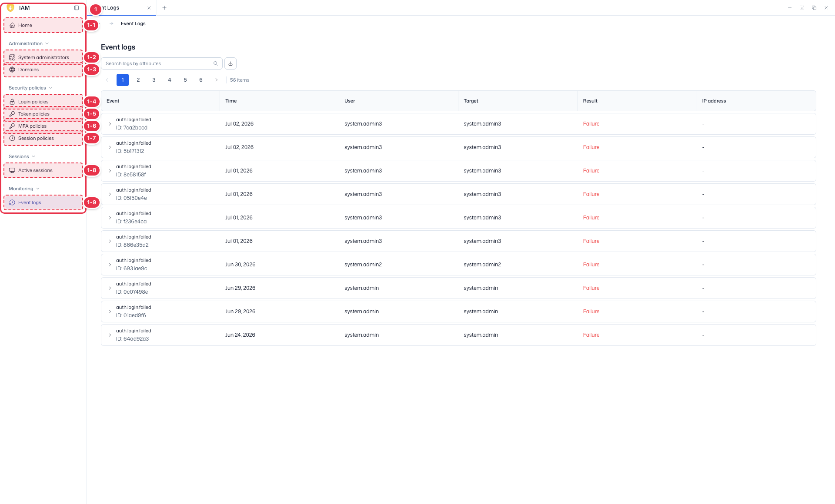Download the event logs export
This screenshot has width=835, height=504.
click(x=230, y=63)
